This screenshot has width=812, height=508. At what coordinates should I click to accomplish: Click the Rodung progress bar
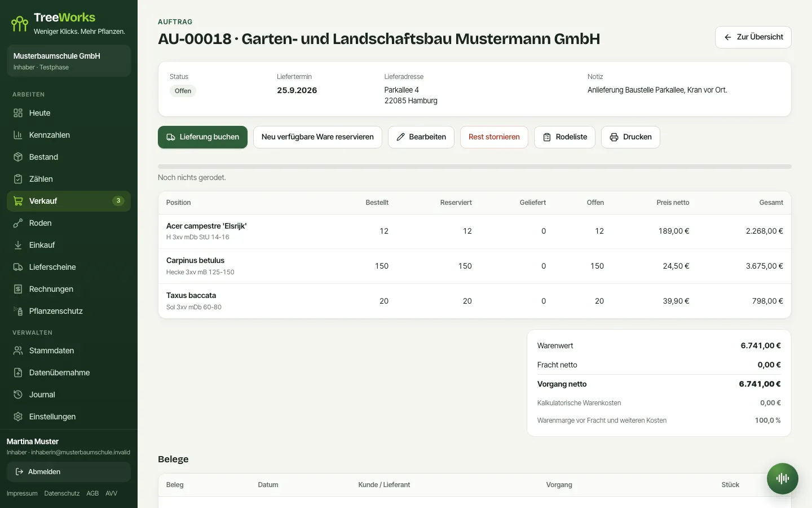coord(475,167)
